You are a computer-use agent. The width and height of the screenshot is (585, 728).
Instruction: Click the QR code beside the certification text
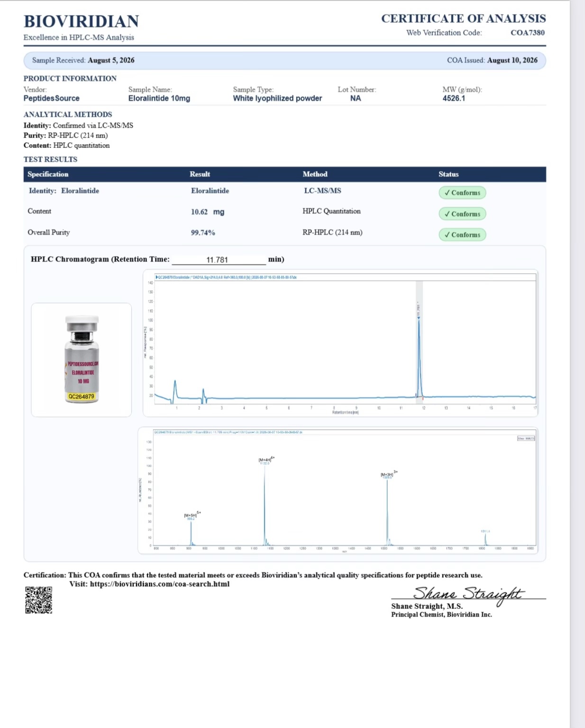(x=38, y=600)
